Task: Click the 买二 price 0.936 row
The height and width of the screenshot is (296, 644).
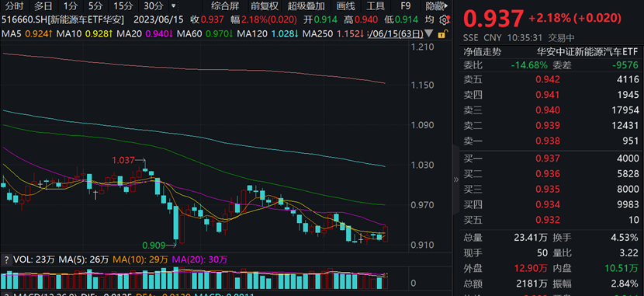Action: [551, 174]
